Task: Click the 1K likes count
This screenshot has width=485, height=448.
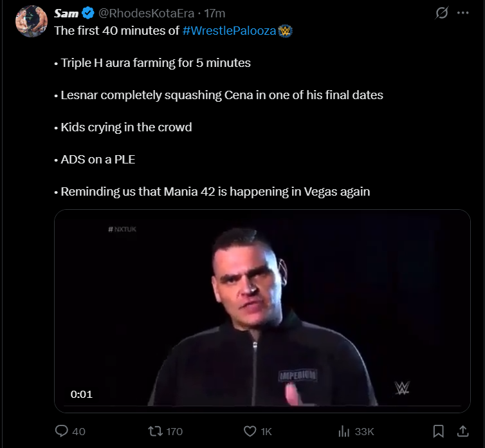Action: pos(266,431)
